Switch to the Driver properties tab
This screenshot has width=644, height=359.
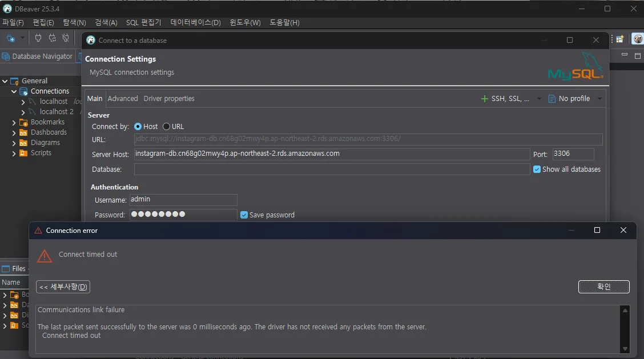click(169, 98)
